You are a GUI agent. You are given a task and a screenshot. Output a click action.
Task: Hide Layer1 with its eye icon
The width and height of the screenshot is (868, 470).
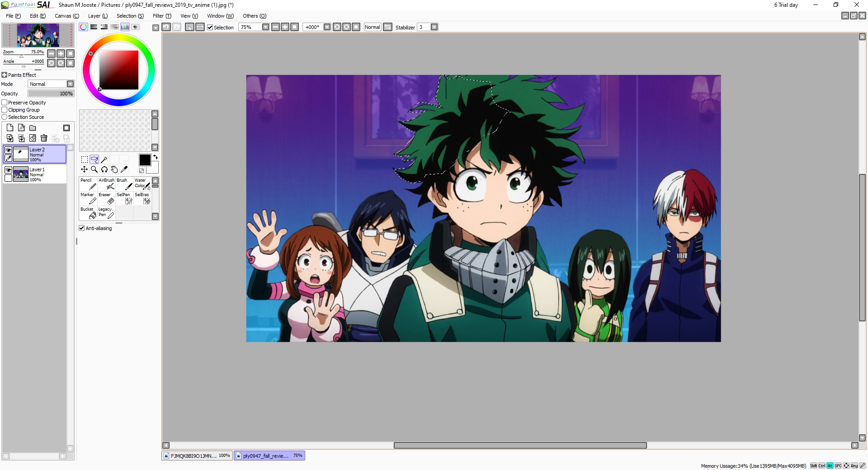pos(8,170)
